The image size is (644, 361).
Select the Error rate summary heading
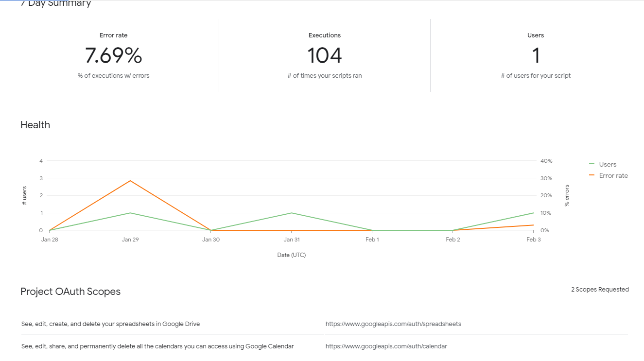113,35
